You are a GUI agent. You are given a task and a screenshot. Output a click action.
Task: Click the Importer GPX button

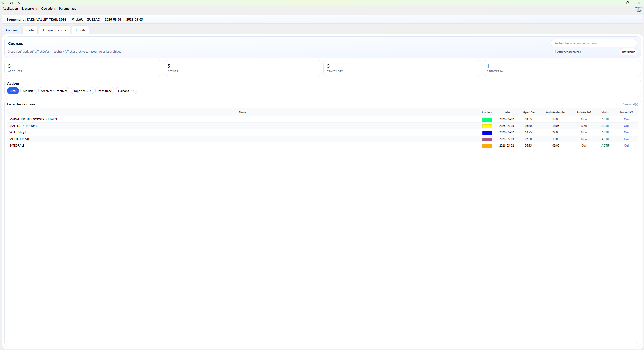[82, 91]
